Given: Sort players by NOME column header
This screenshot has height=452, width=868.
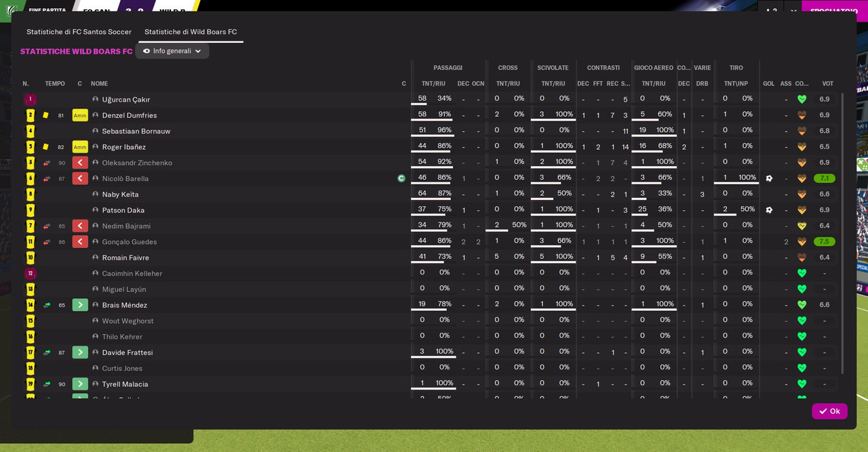Looking at the screenshot, I should tap(100, 83).
